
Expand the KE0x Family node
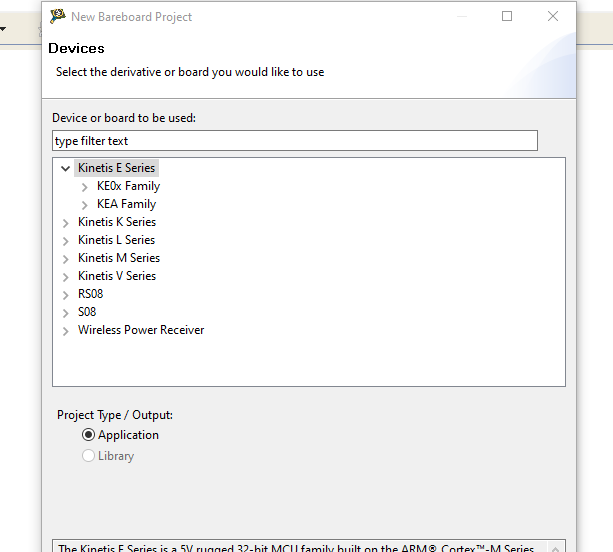pyautogui.click(x=85, y=187)
